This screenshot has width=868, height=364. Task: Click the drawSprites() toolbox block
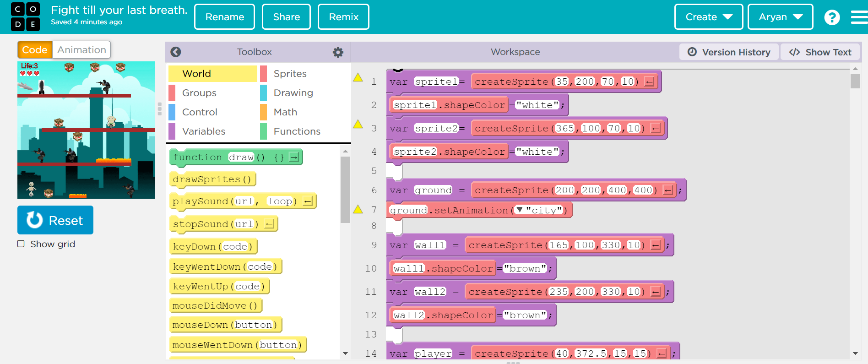coord(212,179)
